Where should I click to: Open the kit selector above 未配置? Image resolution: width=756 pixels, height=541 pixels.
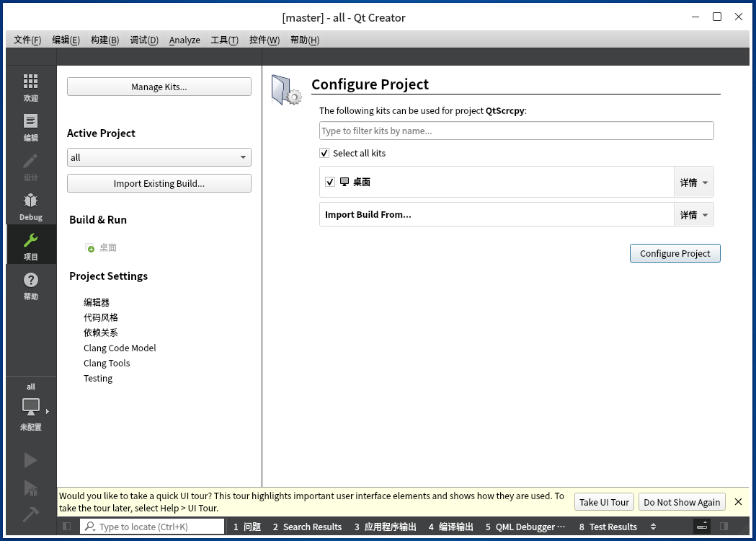[30, 408]
